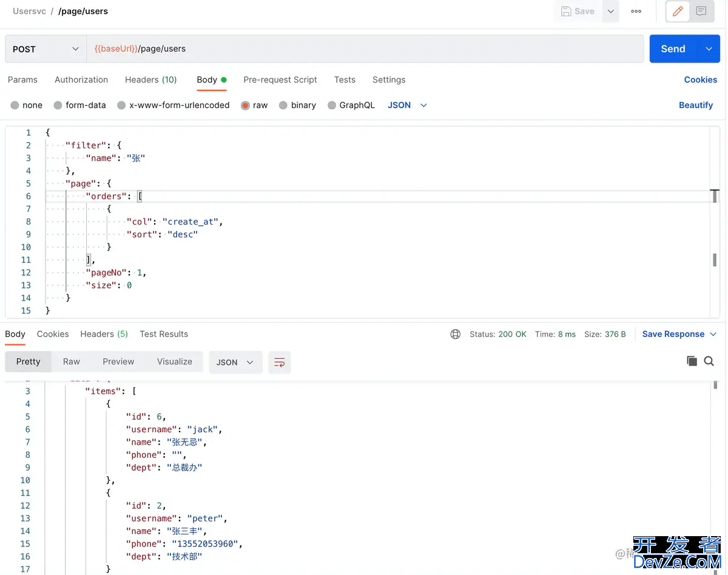The width and height of the screenshot is (728, 575).
Task: Select the request Body tab
Action: (x=211, y=80)
